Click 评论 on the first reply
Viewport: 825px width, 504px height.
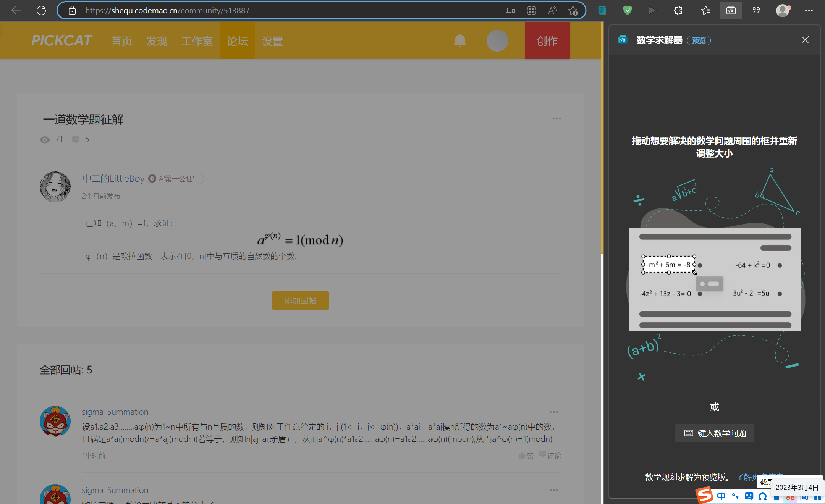click(550, 456)
